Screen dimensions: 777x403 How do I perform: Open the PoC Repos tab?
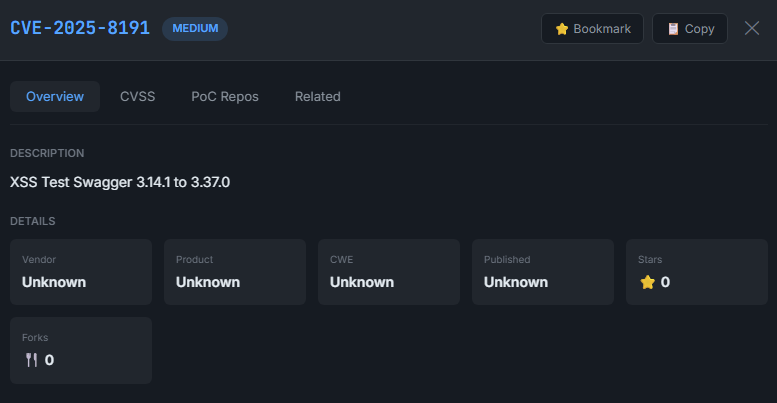tap(225, 97)
